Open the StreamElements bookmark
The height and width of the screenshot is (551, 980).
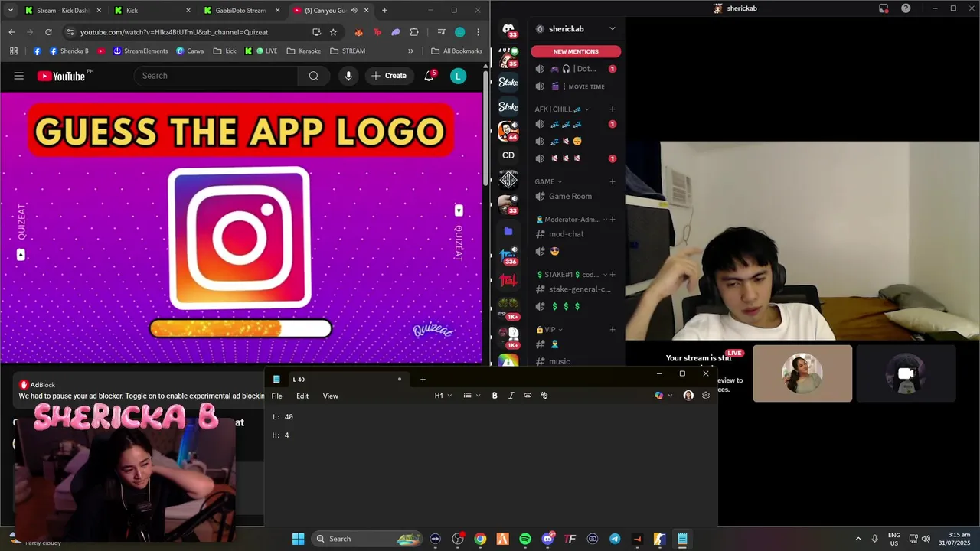(x=140, y=51)
